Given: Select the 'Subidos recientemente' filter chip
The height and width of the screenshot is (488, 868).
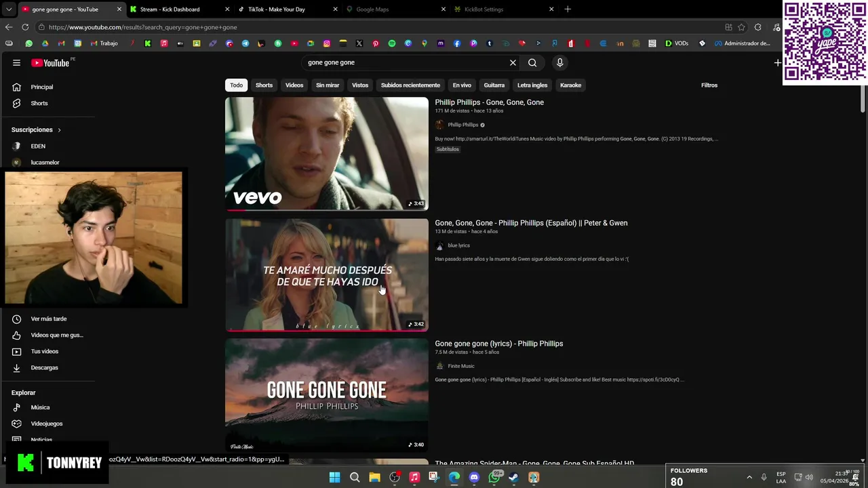Looking at the screenshot, I should point(410,85).
